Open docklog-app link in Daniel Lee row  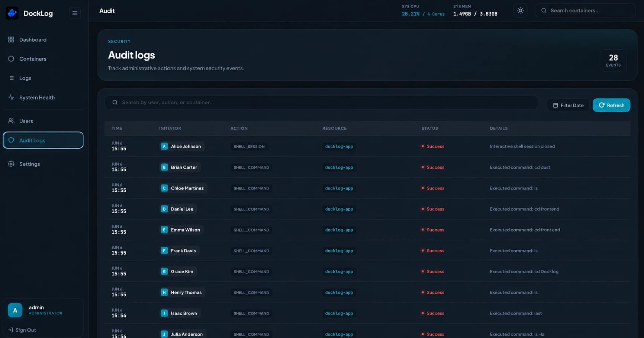(x=339, y=209)
